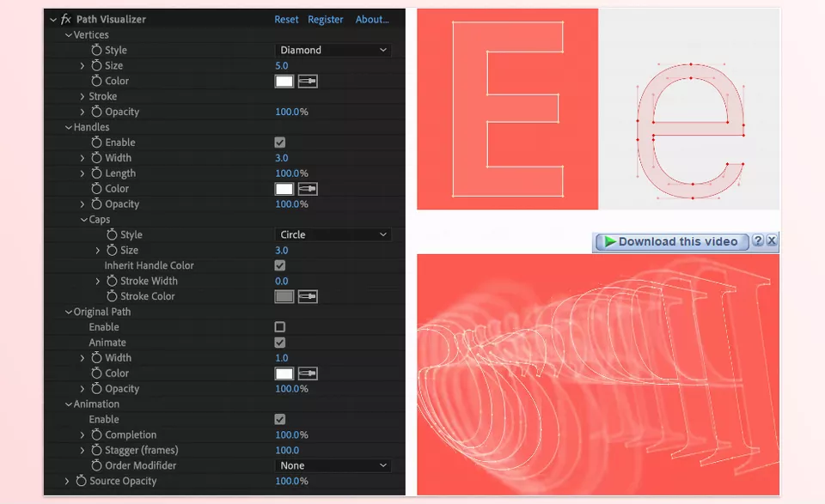The image size is (825, 504).
Task: Click the Reset link
Action: point(286,19)
